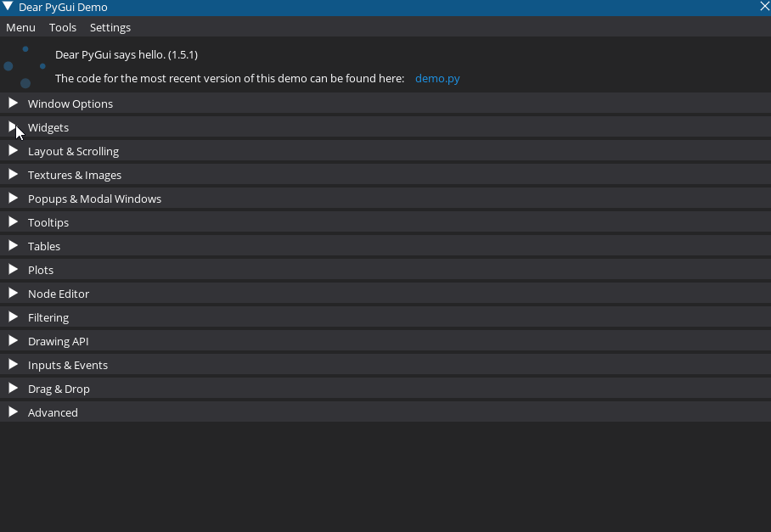Click the Dear PyGui dotted logo image
The height and width of the screenshot is (532, 771).
tap(25, 66)
